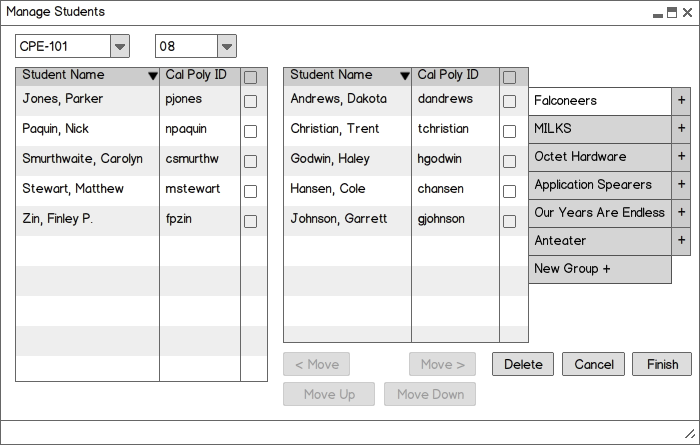Click the plus icon beside Application Spearers
The image size is (700, 445).
point(681,184)
